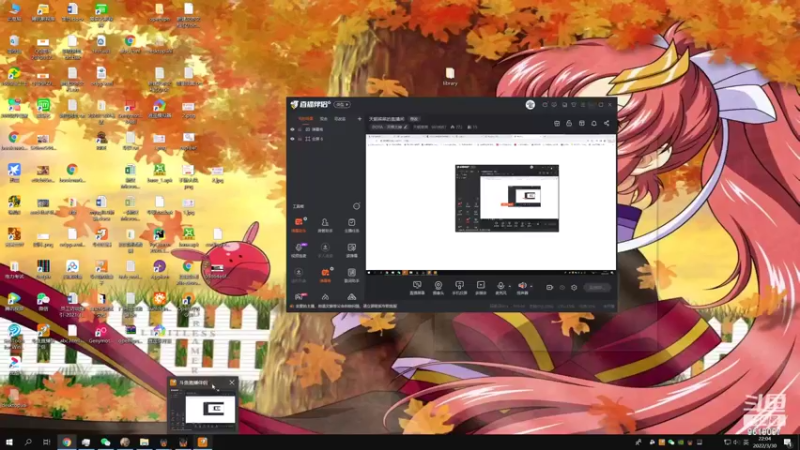Switch to the third scene tab
Screen dimensions: 800x450
(340, 119)
